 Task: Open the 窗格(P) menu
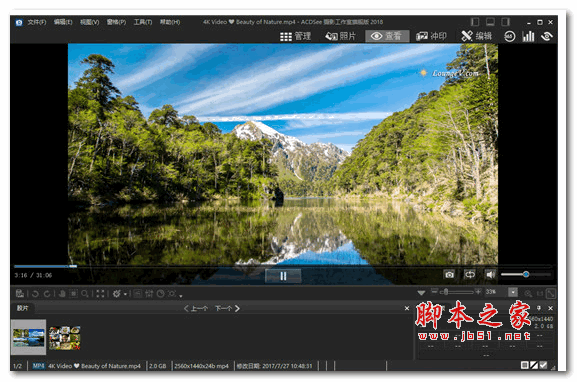pos(116,22)
